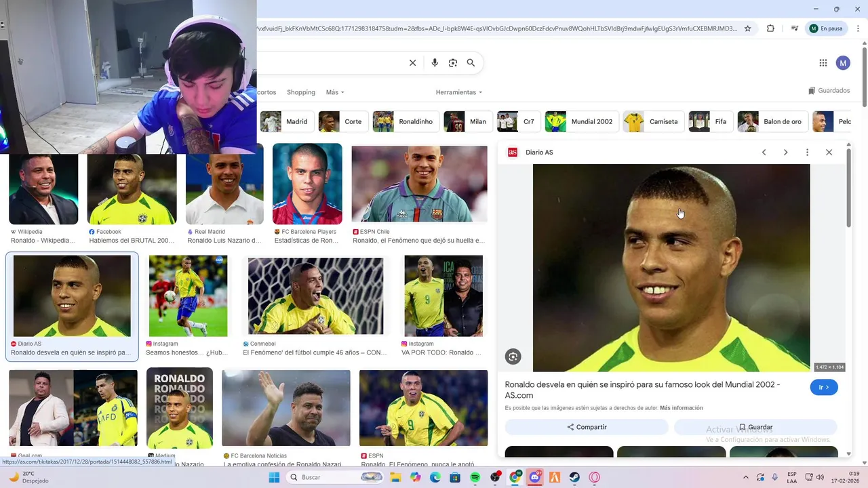
Task: Click the taskbar Buscar search box
Action: (x=335, y=477)
